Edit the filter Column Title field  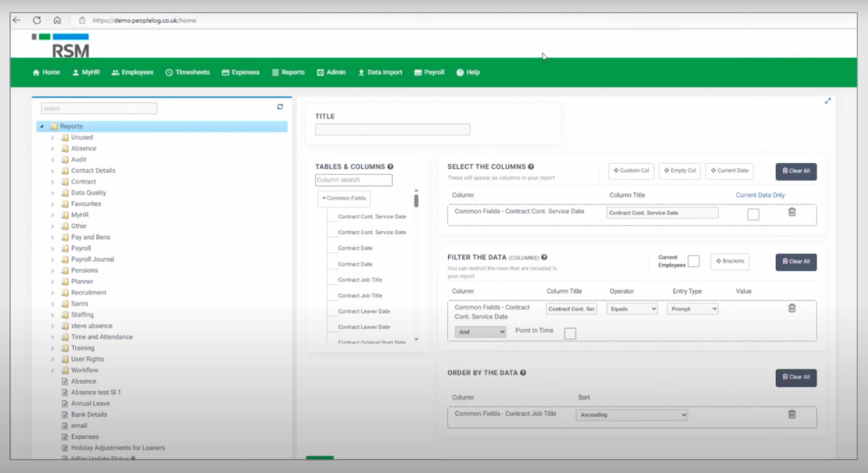(571, 308)
